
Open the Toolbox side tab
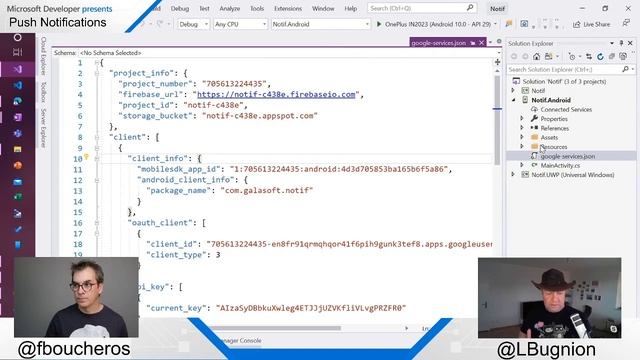[43, 92]
